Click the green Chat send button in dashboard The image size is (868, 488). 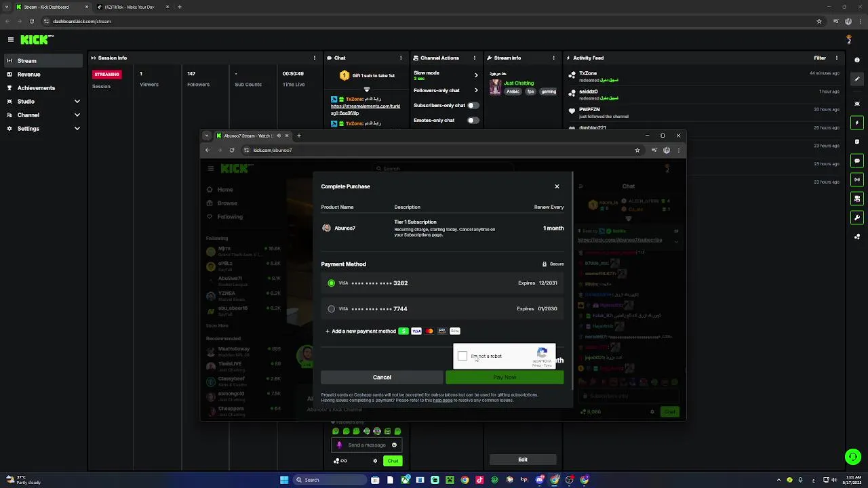click(393, 461)
